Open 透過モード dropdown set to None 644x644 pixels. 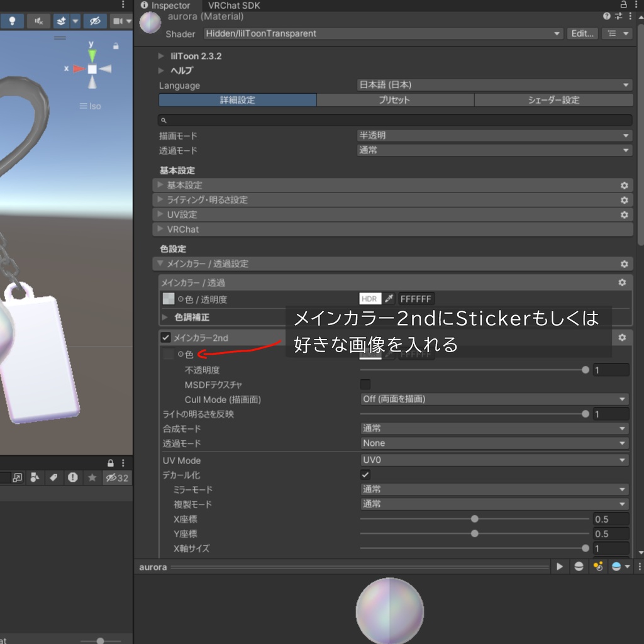coord(494,443)
